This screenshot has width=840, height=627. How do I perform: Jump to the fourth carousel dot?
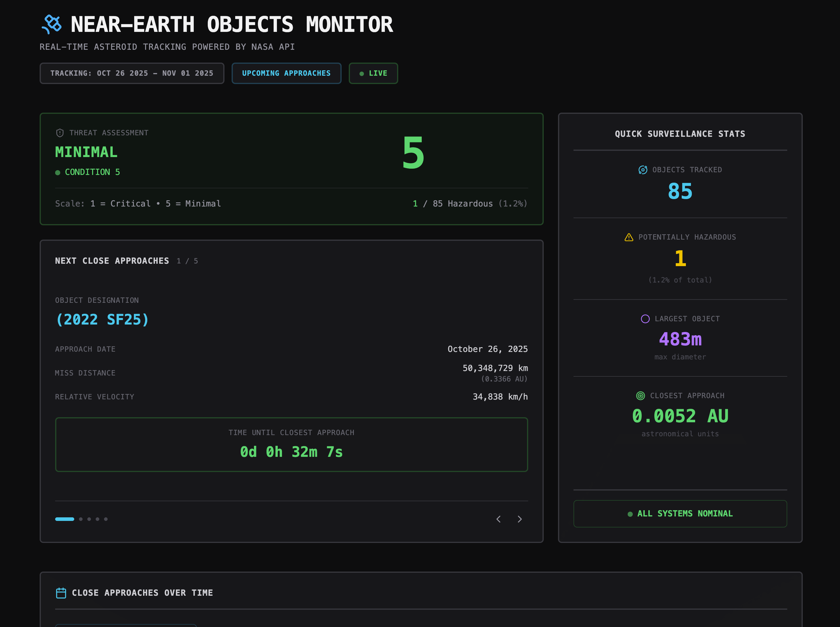(97, 519)
